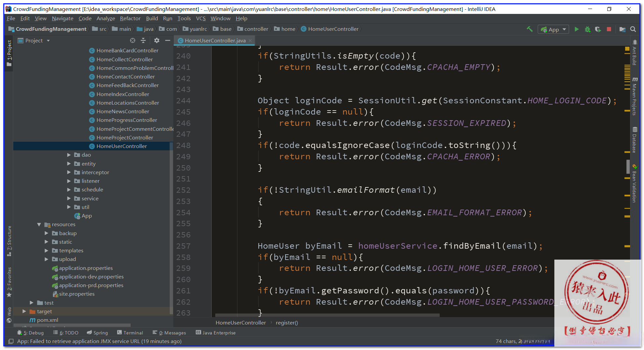This screenshot has height=350, width=644.
Task: Select HomeIndexController in project tree
Action: 123,94
